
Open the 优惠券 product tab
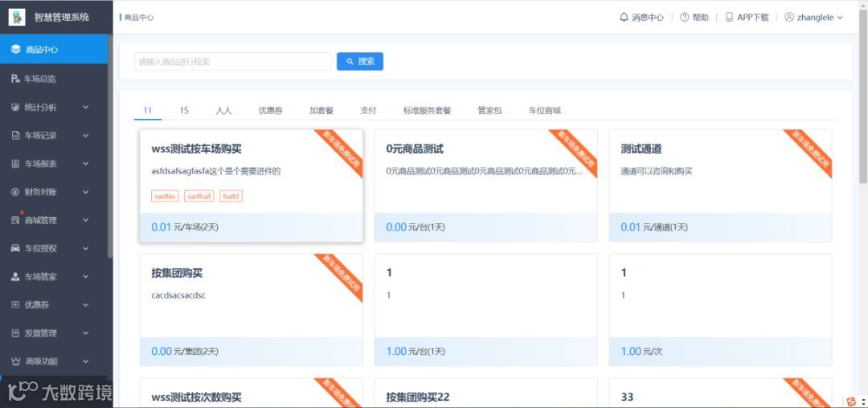tap(271, 111)
